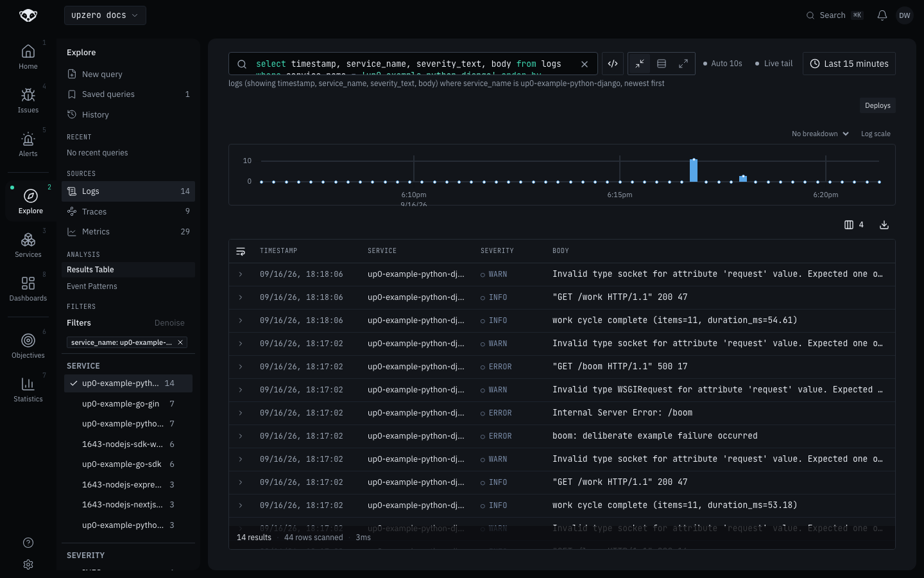
Task: Uncheck the up0-example-pyth... 14 service filter
Action: (x=128, y=383)
